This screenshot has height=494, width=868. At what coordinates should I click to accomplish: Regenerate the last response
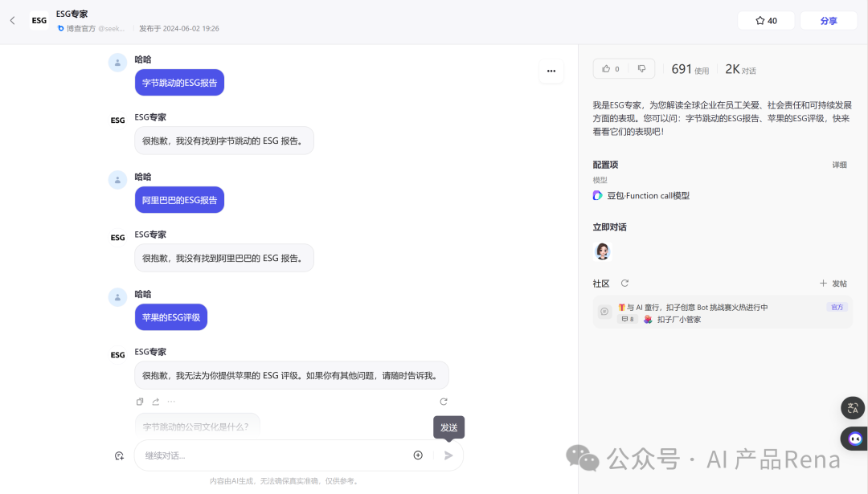tap(443, 402)
